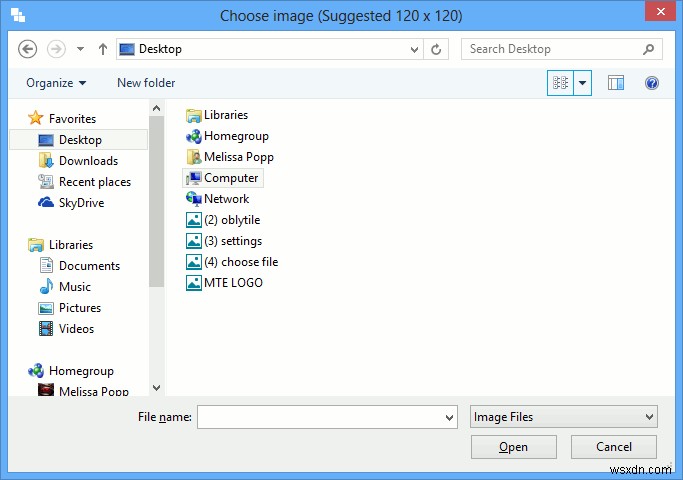Click the SkyDrive cloud icon
The image size is (683, 480).
click(46, 202)
